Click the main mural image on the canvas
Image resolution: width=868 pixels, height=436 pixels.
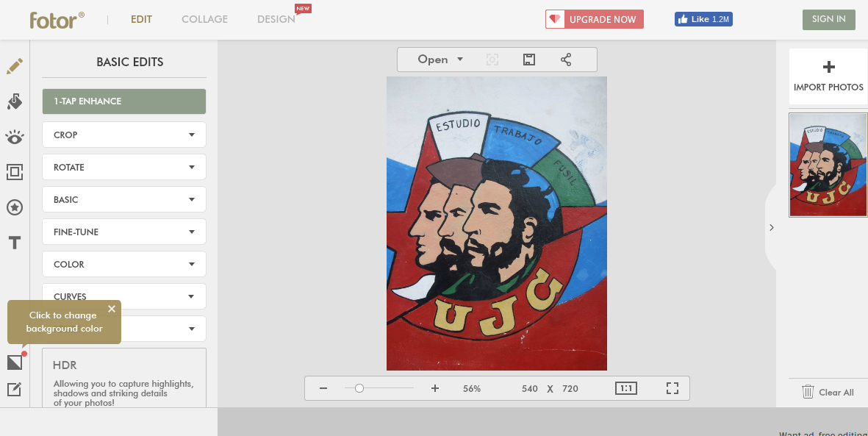tap(497, 224)
